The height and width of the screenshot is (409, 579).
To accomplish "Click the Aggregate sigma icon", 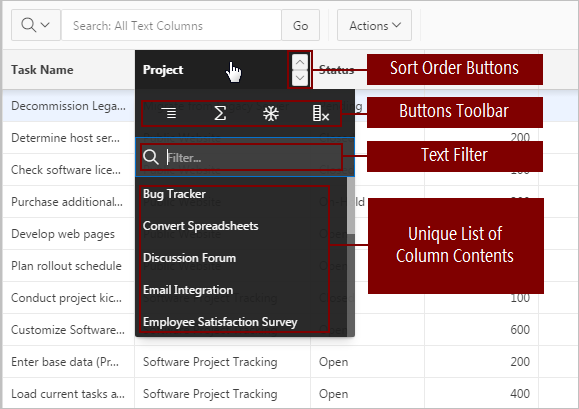I will 220,113.
